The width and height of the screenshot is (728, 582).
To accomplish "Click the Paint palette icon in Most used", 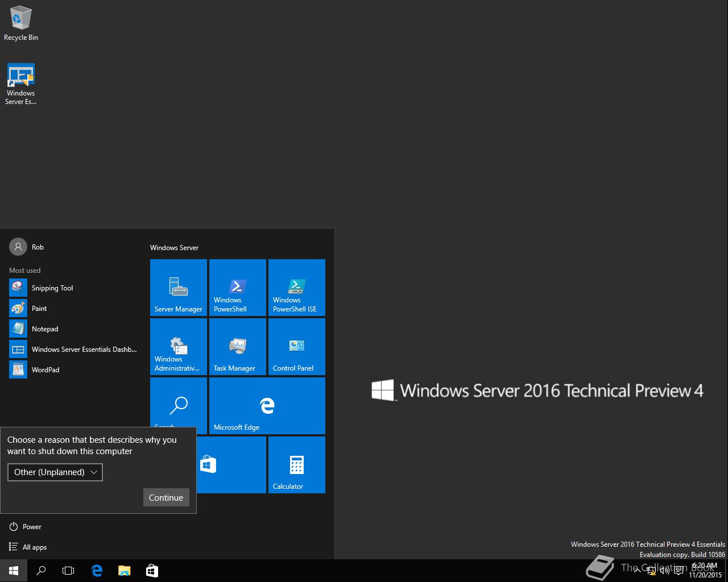I will [x=18, y=308].
